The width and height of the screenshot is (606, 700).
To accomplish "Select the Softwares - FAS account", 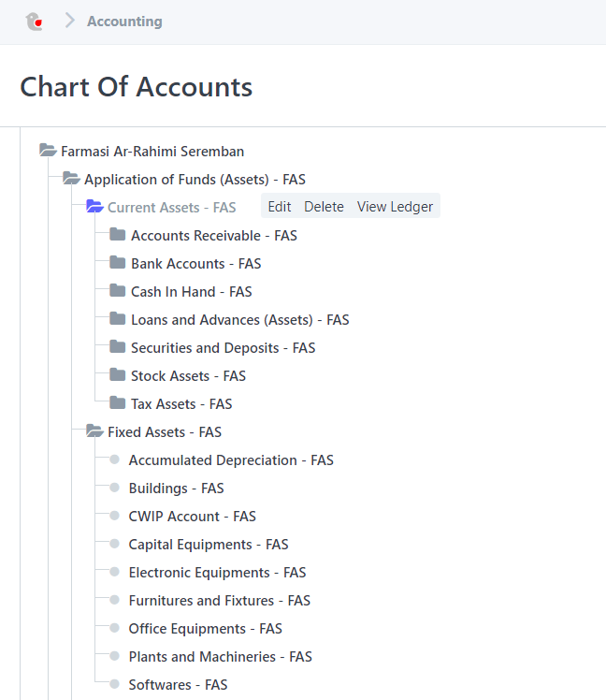I will coord(178,685).
